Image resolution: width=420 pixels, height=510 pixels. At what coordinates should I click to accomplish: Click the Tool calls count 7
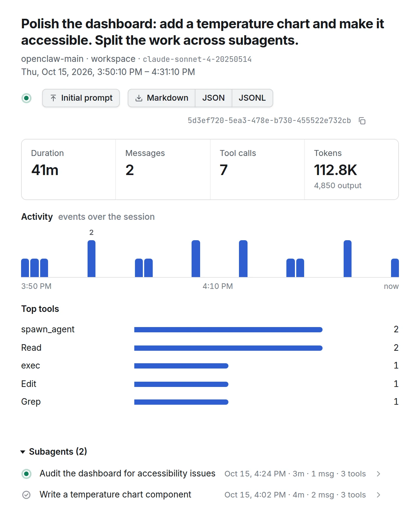coord(224,170)
